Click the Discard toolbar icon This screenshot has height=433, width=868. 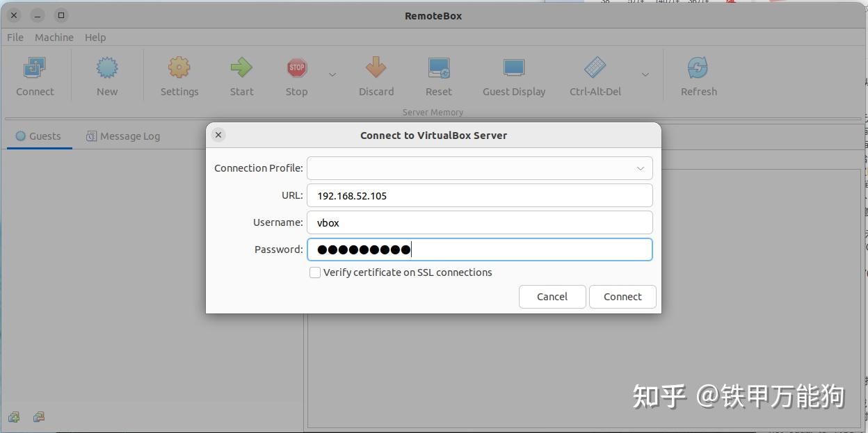(376, 68)
